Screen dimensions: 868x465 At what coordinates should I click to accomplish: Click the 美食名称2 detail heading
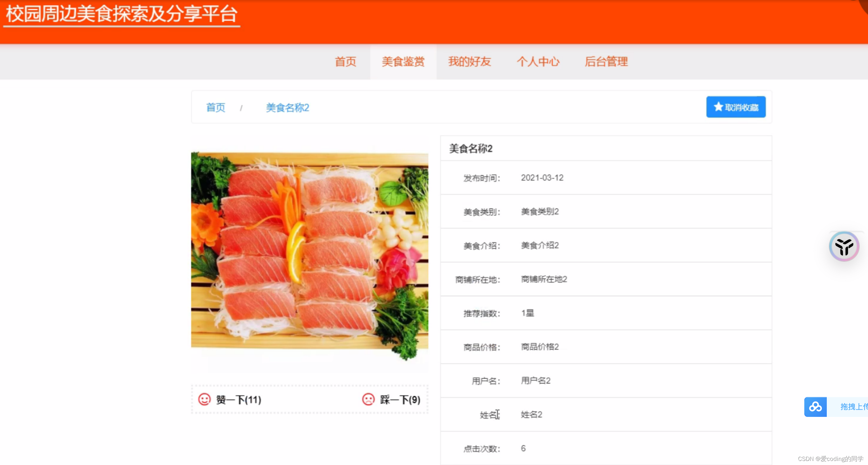[x=471, y=149]
